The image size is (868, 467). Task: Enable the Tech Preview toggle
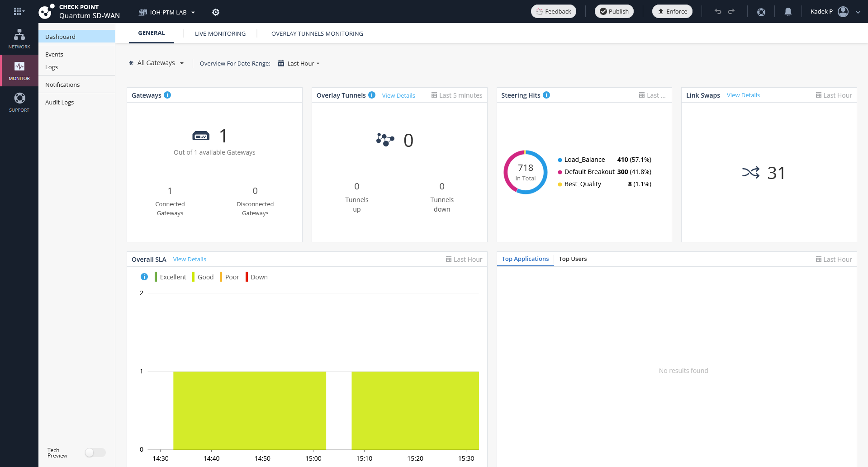click(x=95, y=453)
